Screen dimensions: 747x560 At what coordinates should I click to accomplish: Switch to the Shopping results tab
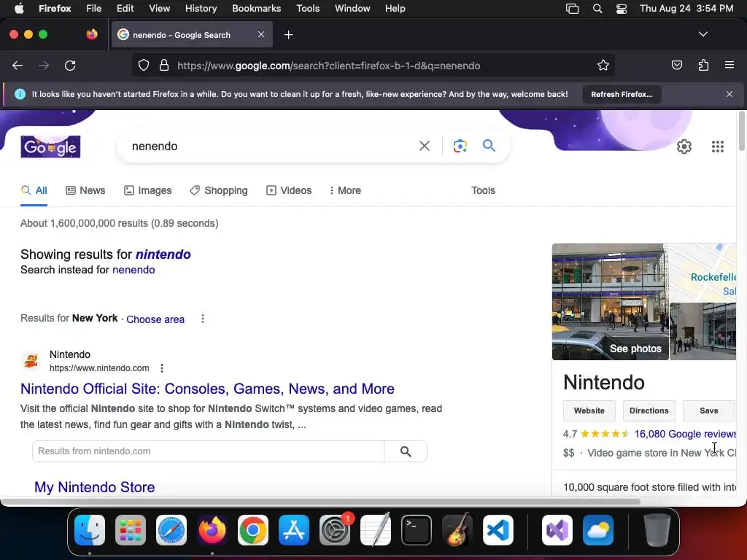(x=219, y=190)
